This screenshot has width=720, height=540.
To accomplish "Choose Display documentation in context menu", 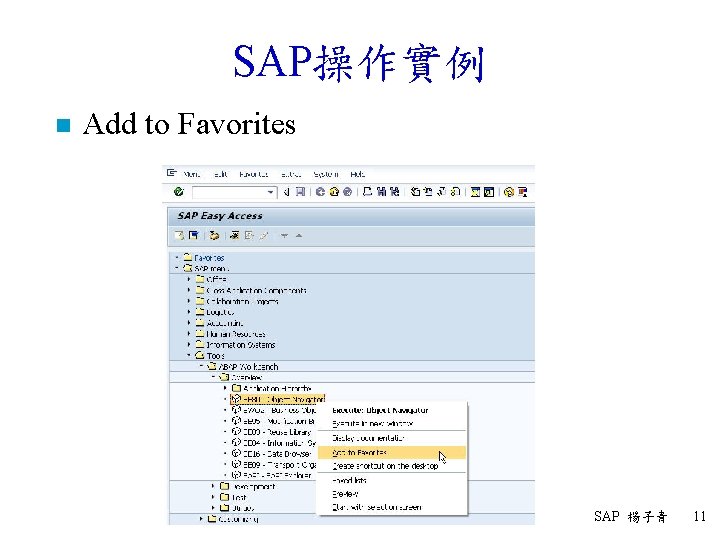I will (x=392, y=438).
